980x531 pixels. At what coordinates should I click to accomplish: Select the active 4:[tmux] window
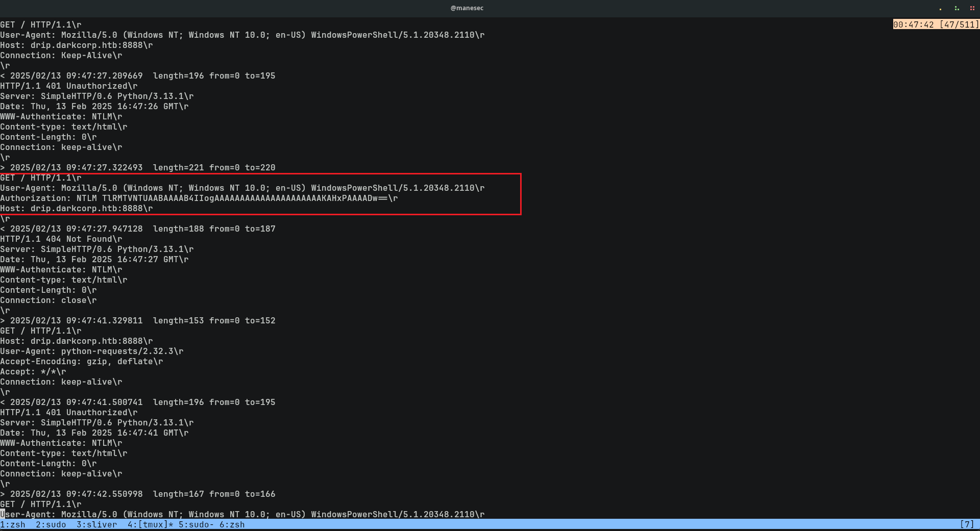tap(150, 524)
